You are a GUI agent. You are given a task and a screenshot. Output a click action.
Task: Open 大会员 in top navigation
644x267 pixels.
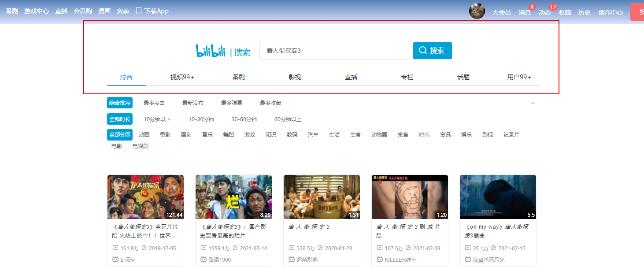pyautogui.click(x=501, y=12)
